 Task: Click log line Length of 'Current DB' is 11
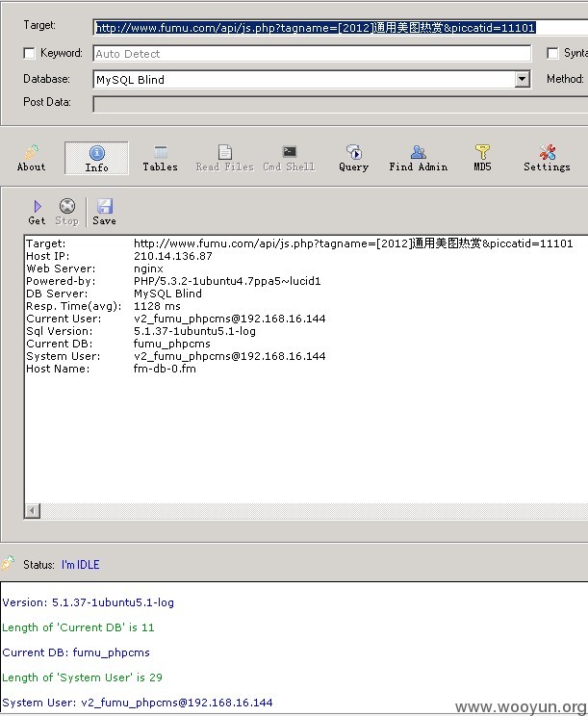(78, 627)
